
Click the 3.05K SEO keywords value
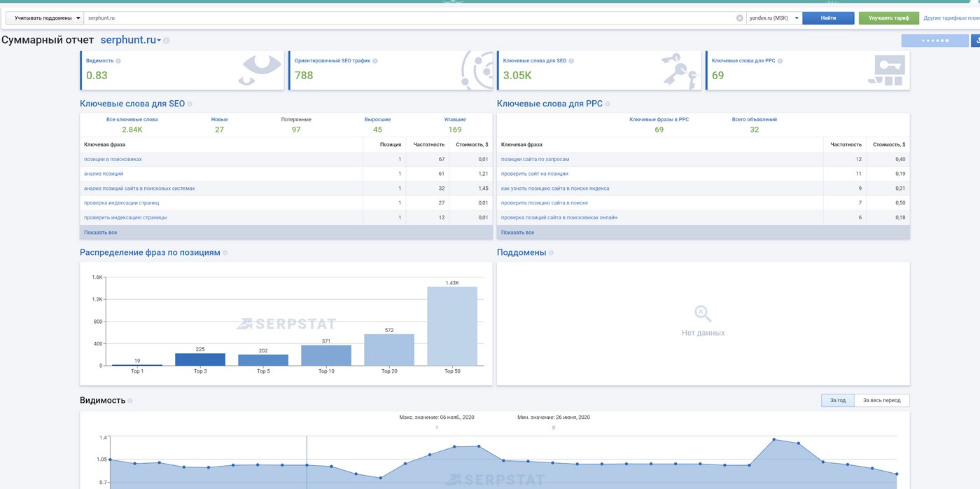click(x=517, y=76)
